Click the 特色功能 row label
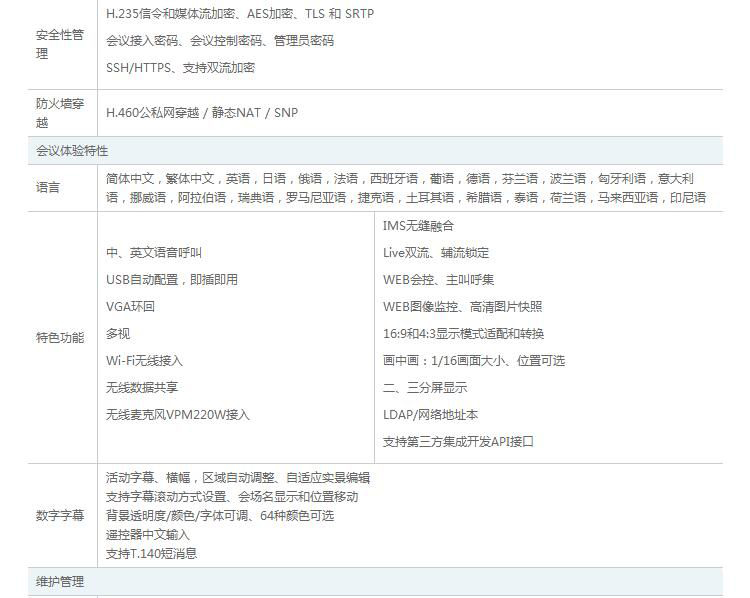The image size is (750, 598). click(60, 338)
